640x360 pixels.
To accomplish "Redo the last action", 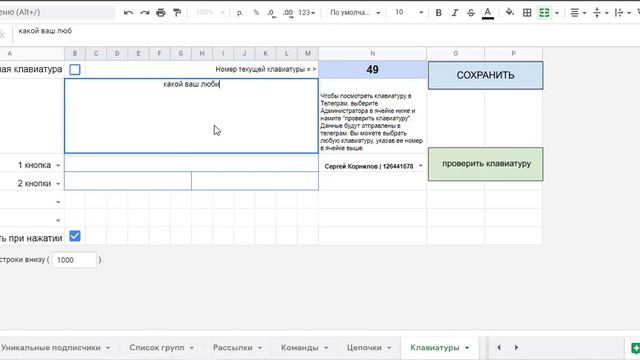I will coord(144,13).
